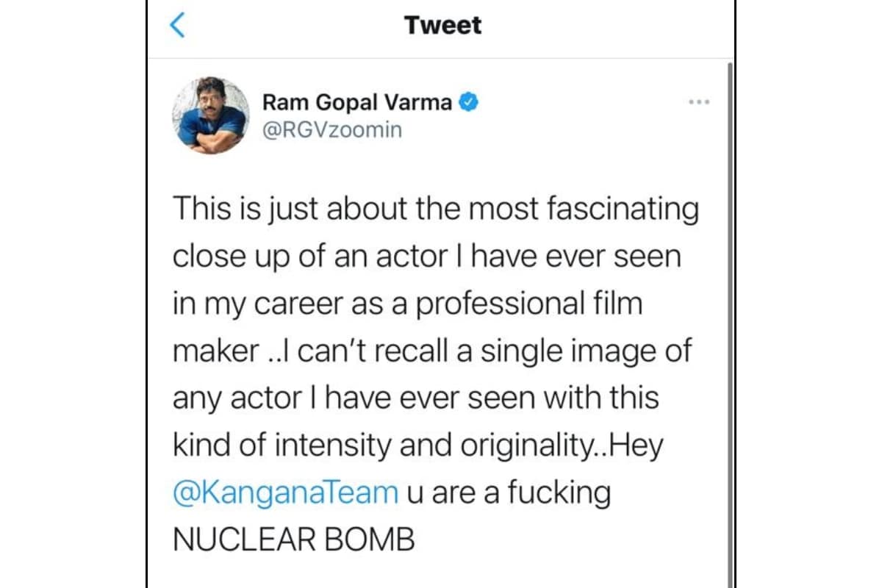Click the vertical scrollbar on the right

point(730,323)
